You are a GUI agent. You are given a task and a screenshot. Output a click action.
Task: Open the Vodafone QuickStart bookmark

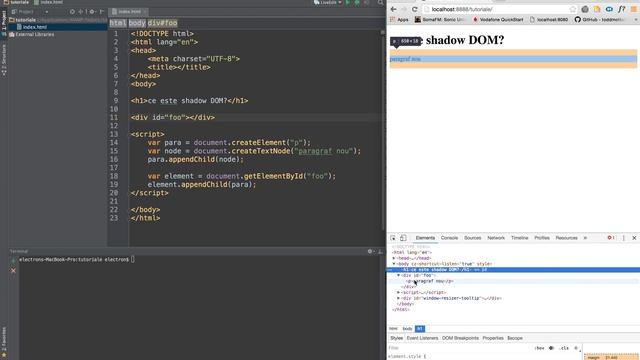point(498,20)
